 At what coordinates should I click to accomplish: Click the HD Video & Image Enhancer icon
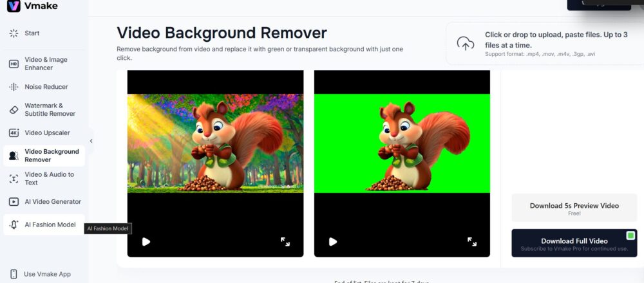[x=14, y=64]
